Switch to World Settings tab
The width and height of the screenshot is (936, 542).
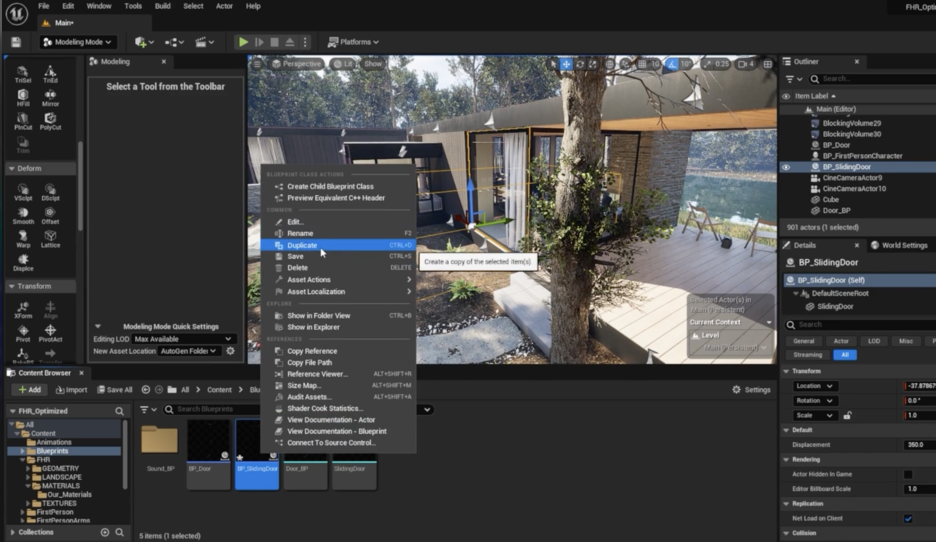point(899,245)
